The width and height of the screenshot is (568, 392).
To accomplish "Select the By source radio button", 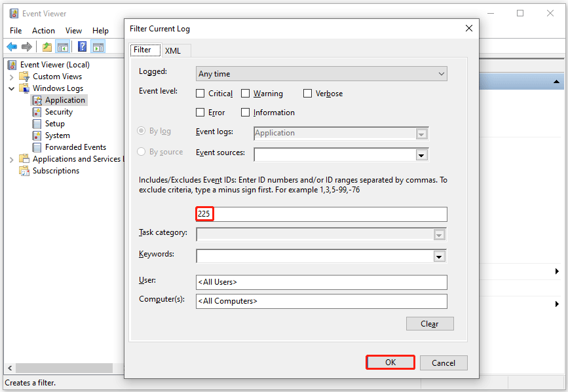I will coord(142,152).
